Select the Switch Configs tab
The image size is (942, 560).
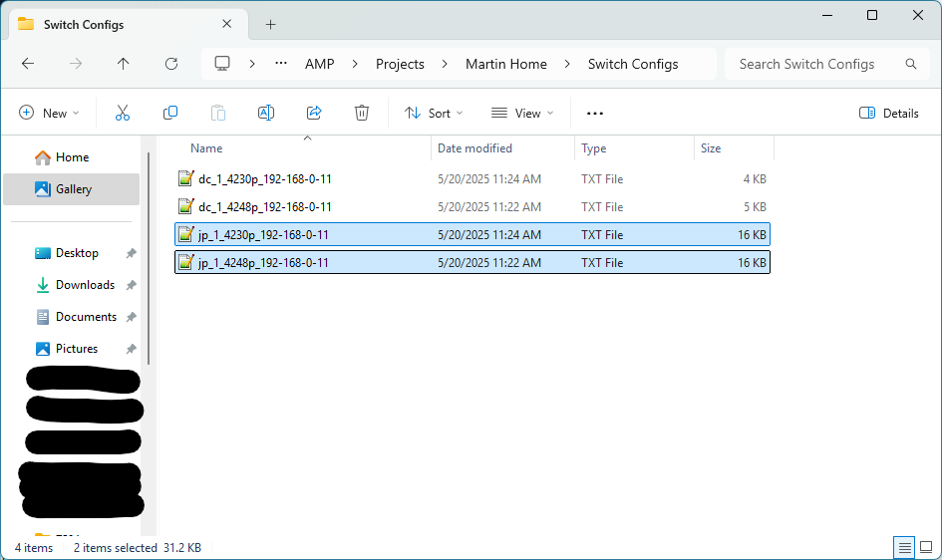click(x=129, y=24)
